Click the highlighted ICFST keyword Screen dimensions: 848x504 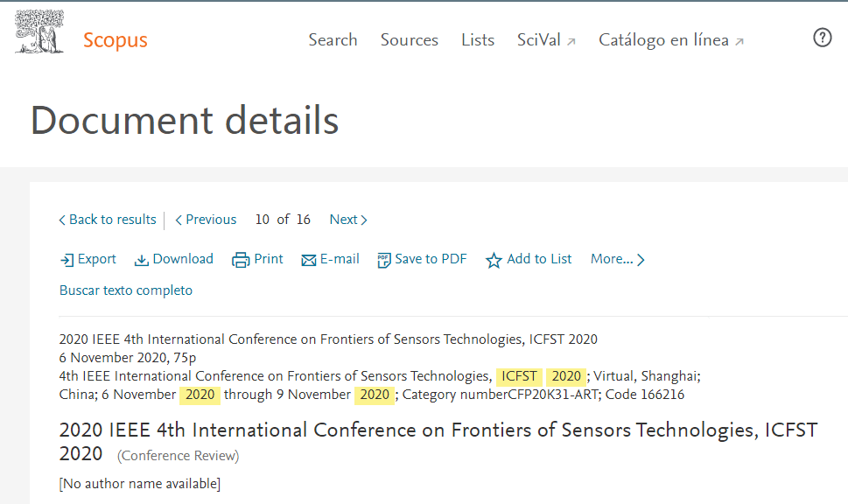519,376
